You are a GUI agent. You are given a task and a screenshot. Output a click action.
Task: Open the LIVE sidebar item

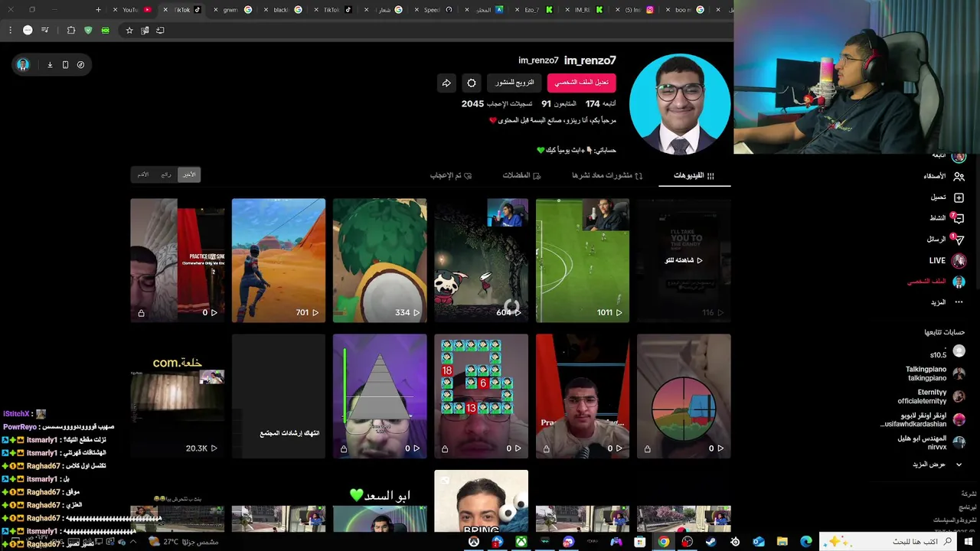pos(947,261)
